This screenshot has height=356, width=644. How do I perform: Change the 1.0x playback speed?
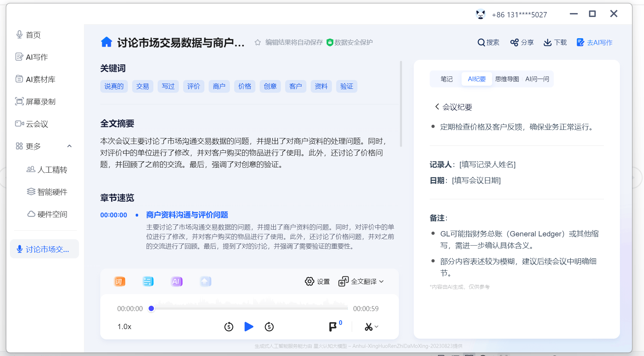124,327
